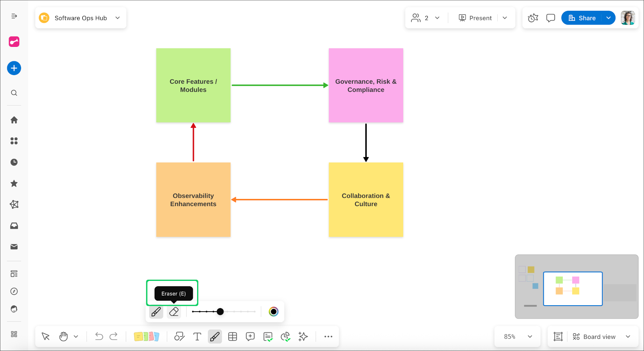
Task: Expand the Board view menu
Action: 628,337
